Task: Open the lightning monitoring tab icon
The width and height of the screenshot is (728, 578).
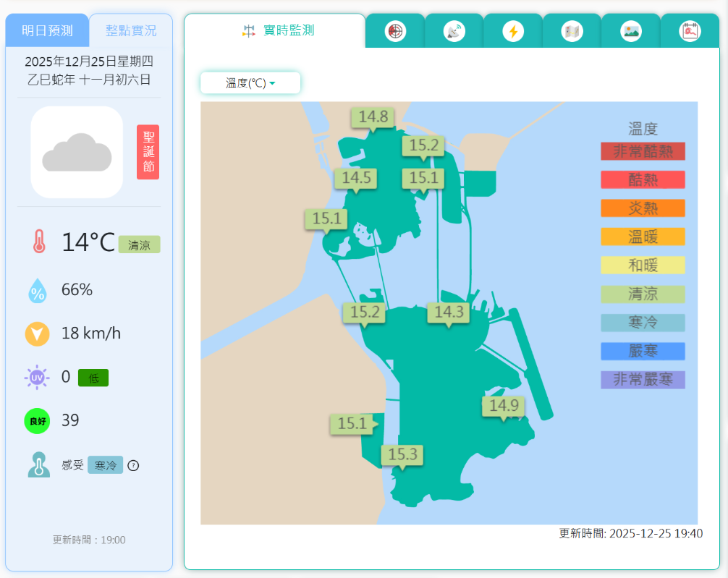Action: 513,31
